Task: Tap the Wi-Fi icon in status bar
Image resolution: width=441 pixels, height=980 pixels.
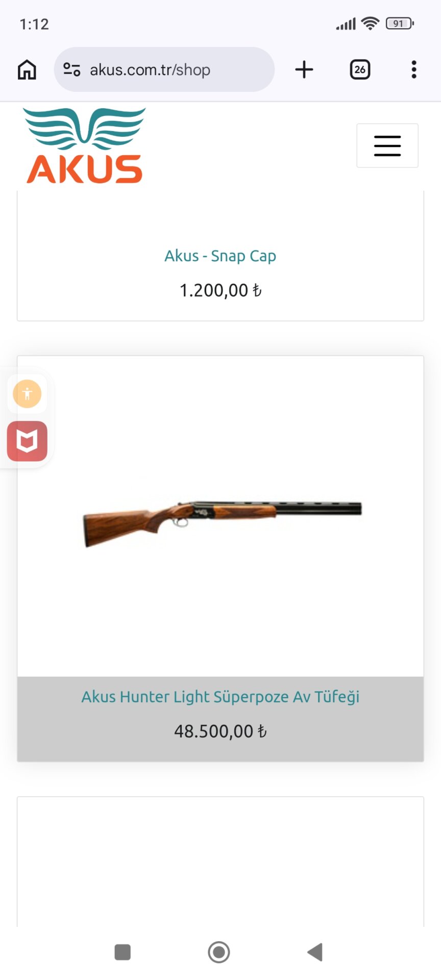Action: pyautogui.click(x=370, y=23)
